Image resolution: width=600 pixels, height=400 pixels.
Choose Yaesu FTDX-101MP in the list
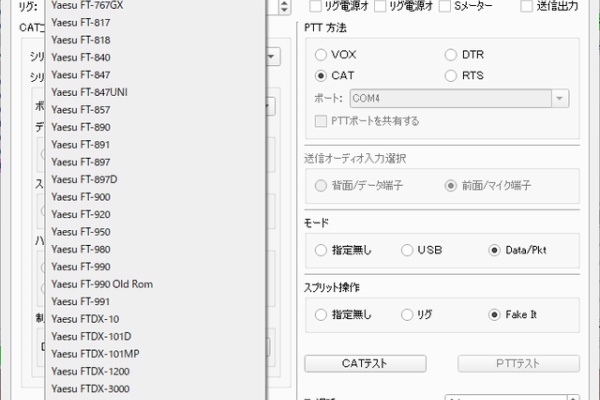point(155,354)
